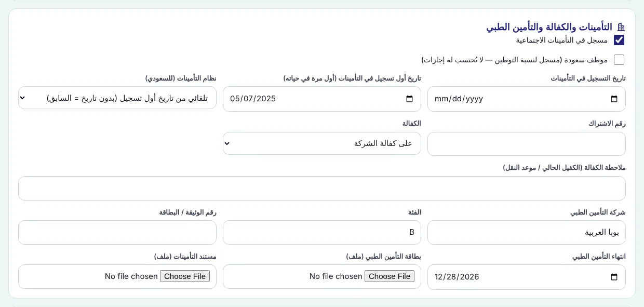
Task: Choose File for بطاقة التأمين الطبي
Action: point(390,276)
